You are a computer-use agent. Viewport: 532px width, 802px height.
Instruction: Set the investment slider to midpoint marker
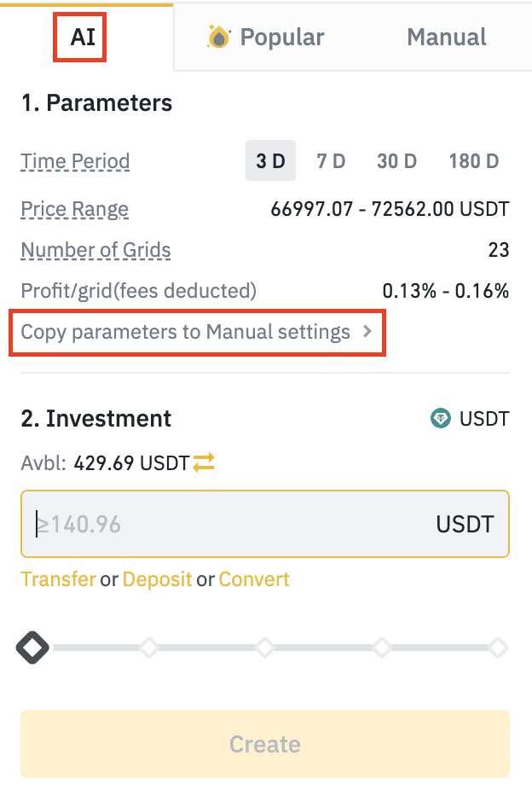click(x=265, y=648)
